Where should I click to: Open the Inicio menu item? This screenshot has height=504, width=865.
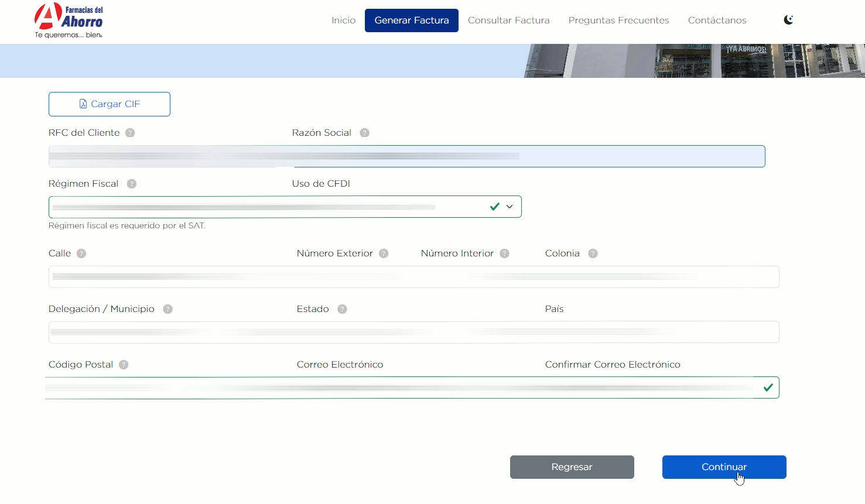click(x=343, y=20)
